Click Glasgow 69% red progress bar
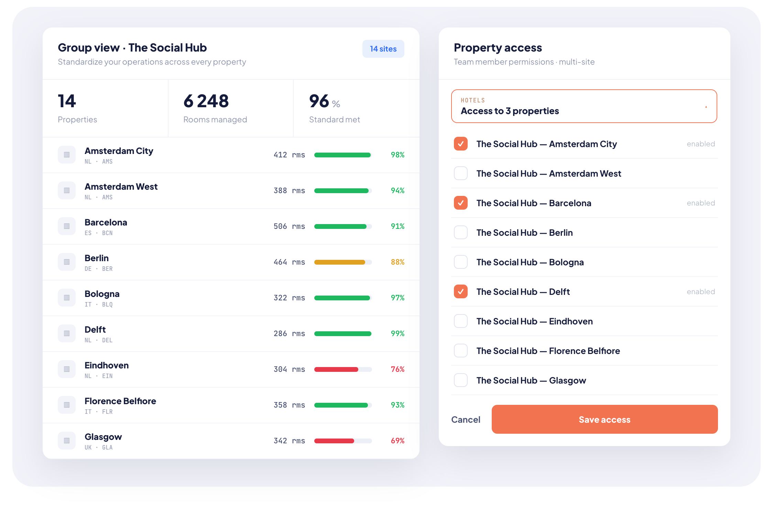 click(x=343, y=441)
